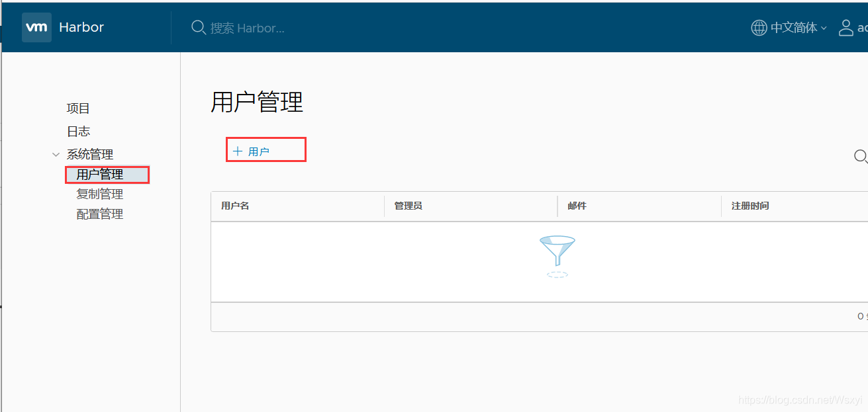Click the VMware Harbor logo icon
868x412 pixels.
click(36, 27)
